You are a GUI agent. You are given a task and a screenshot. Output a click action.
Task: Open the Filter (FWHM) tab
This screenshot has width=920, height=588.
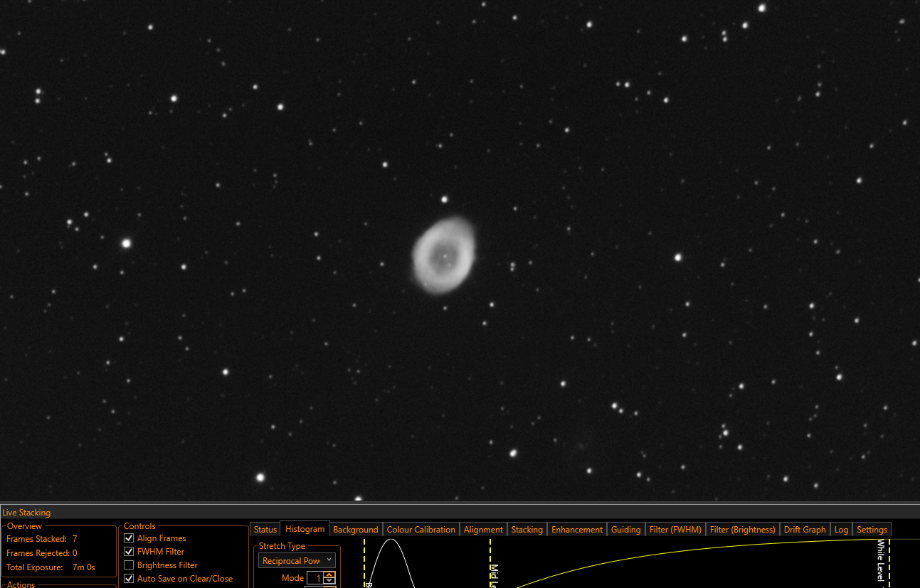pos(676,530)
